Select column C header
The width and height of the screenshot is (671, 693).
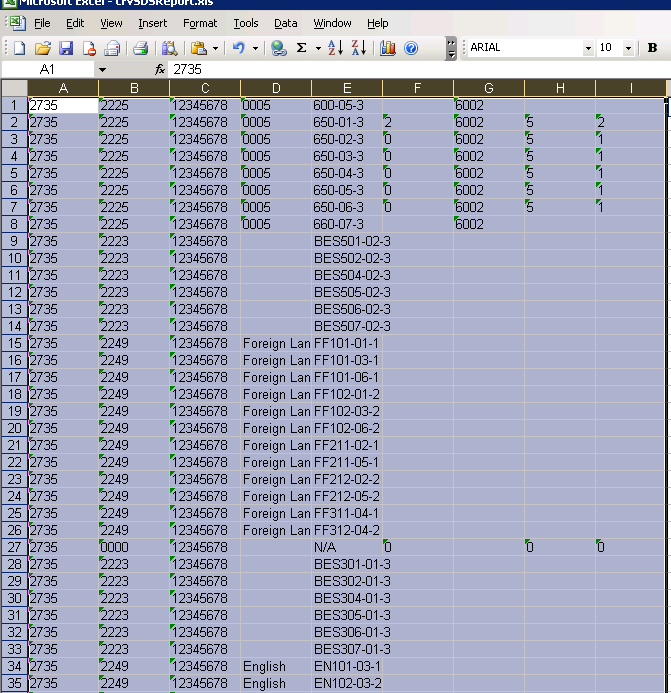click(x=205, y=88)
